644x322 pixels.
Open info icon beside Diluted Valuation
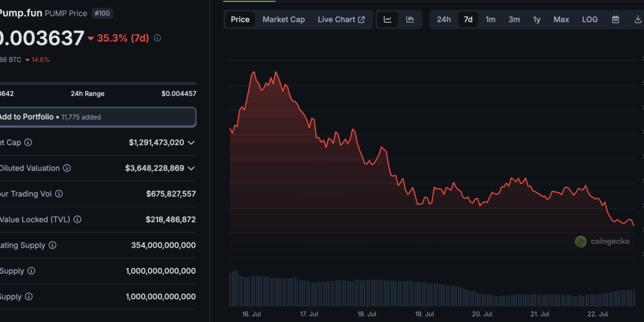pos(67,168)
